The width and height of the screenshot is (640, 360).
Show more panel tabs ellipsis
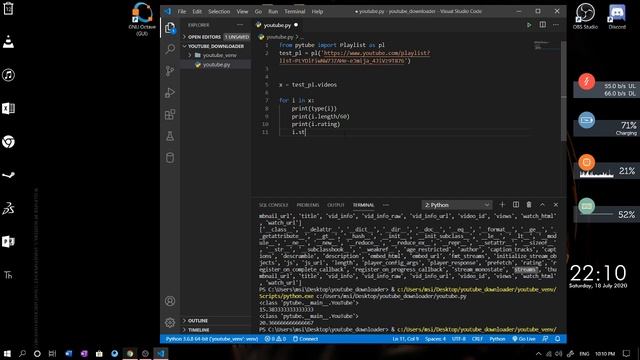386,205
